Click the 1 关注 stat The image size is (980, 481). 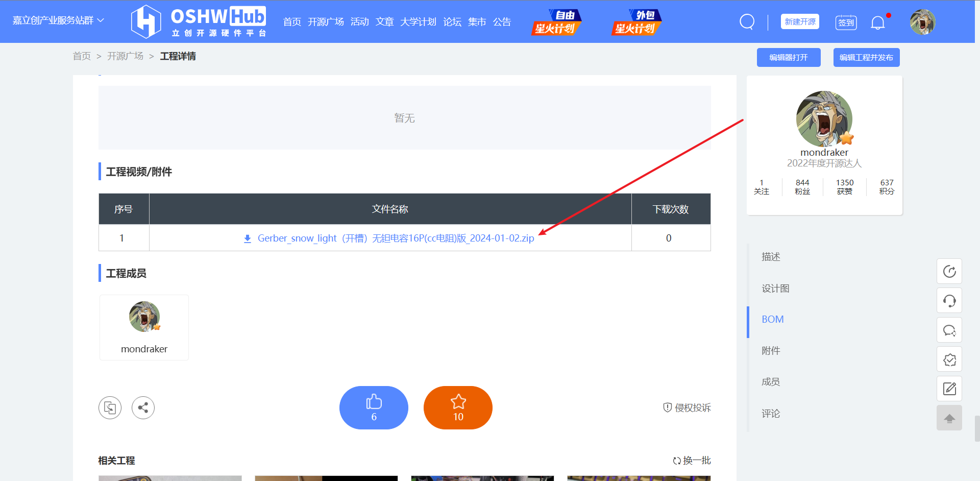point(762,187)
